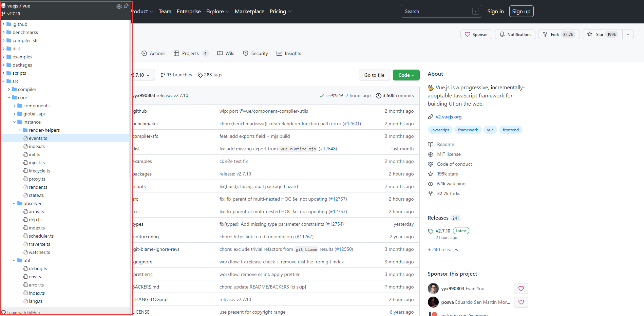Open the Explore menu
The width and height of the screenshot is (644, 316).
(x=217, y=12)
